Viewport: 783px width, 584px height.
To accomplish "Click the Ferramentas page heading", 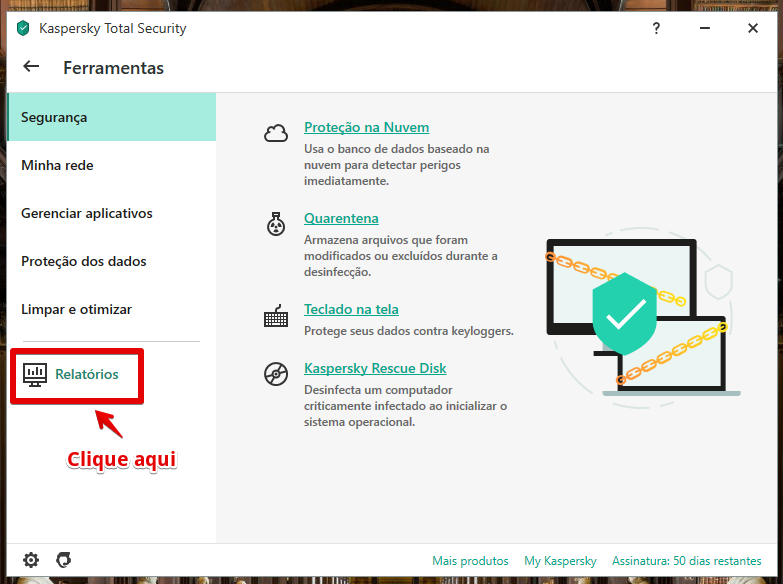I will point(113,68).
